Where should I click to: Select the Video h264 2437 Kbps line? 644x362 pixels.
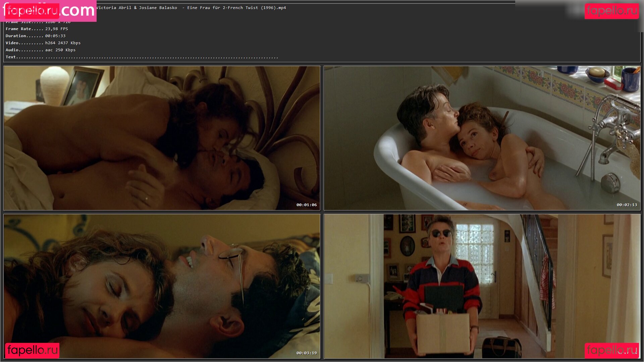(x=43, y=43)
